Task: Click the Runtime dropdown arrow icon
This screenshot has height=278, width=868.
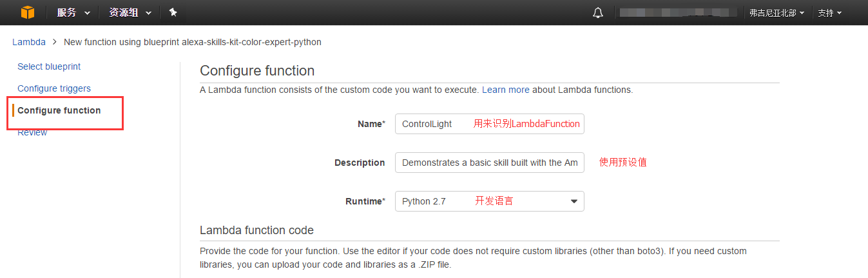Action: tap(574, 201)
